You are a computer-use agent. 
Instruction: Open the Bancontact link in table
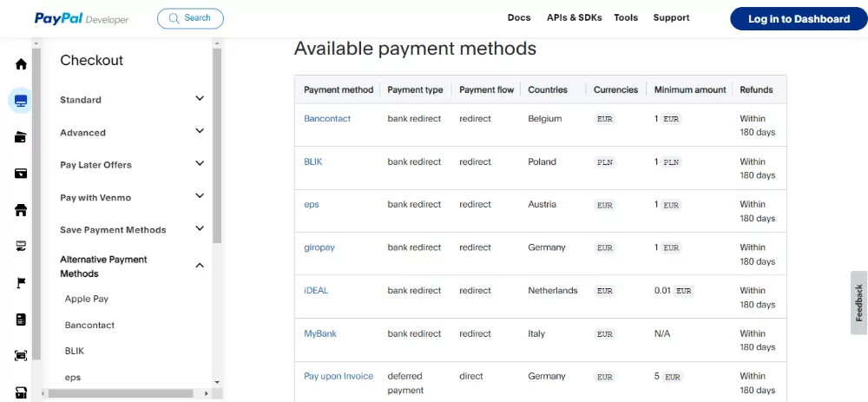pos(327,118)
